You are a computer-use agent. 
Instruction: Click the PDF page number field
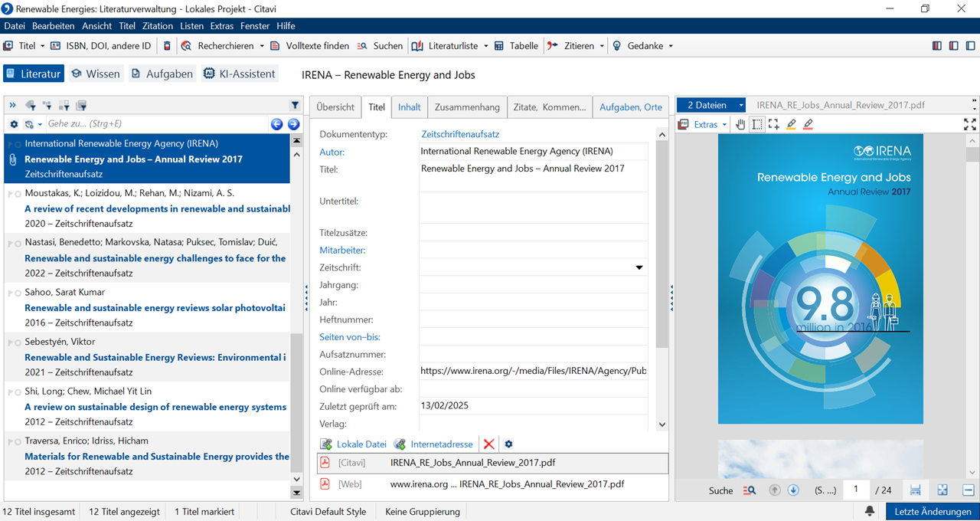[855, 490]
